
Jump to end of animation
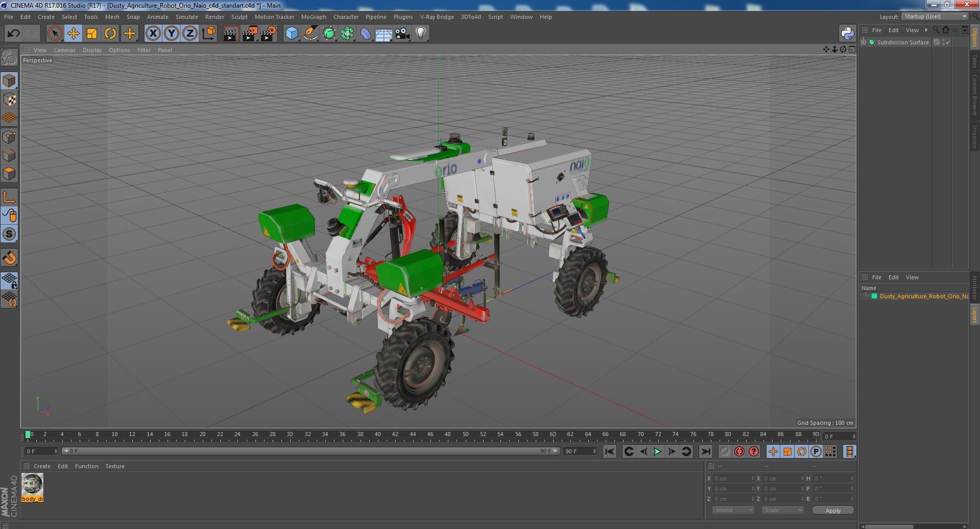click(705, 451)
